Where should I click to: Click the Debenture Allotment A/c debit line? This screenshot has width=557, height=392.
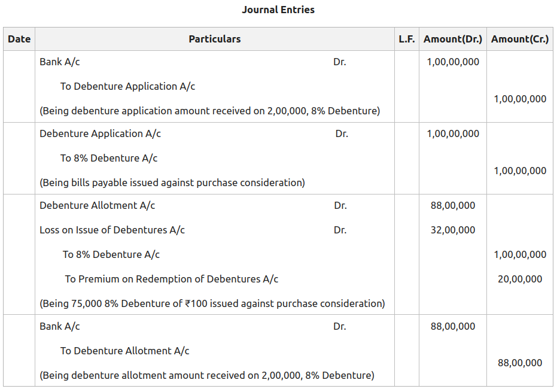pos(97,205)
